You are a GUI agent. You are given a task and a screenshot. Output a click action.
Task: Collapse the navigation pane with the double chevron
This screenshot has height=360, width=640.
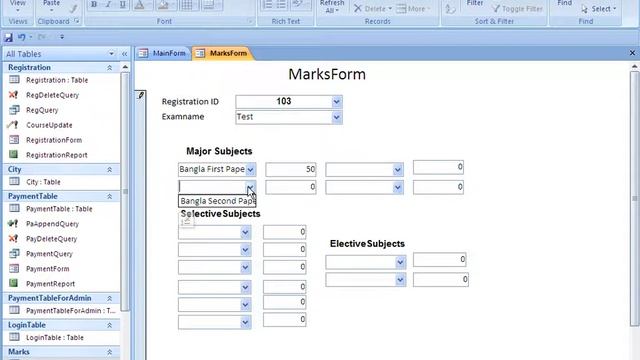click(x=124, y=54)
